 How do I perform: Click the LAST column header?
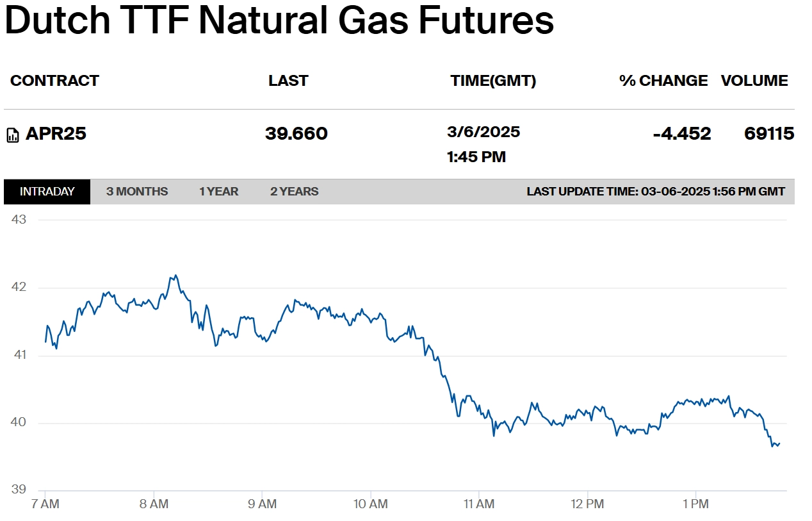288,81
